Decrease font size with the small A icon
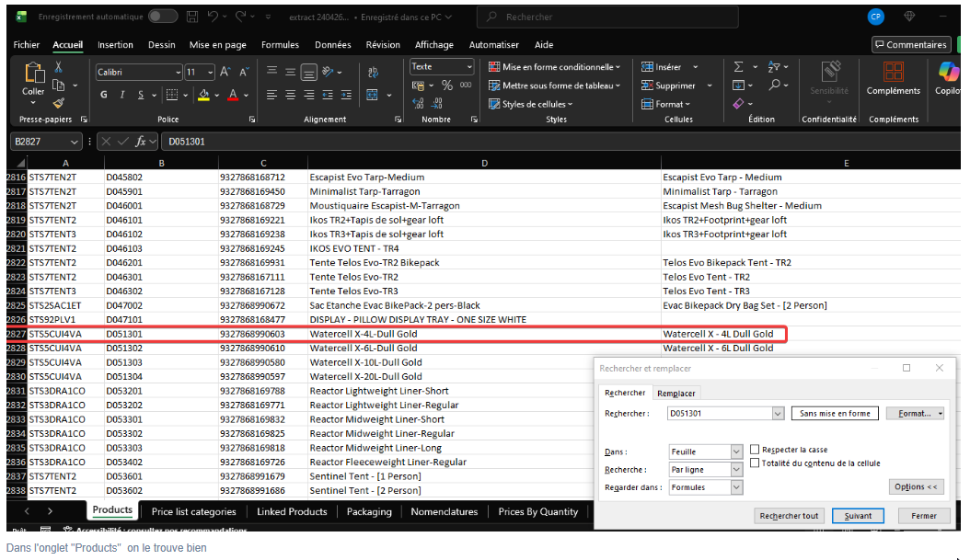Viewport: 970px width, 560px height. [x=244, y=73]
